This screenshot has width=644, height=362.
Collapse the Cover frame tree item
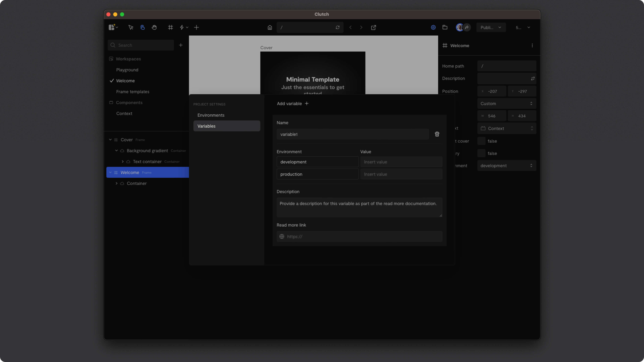110,140
